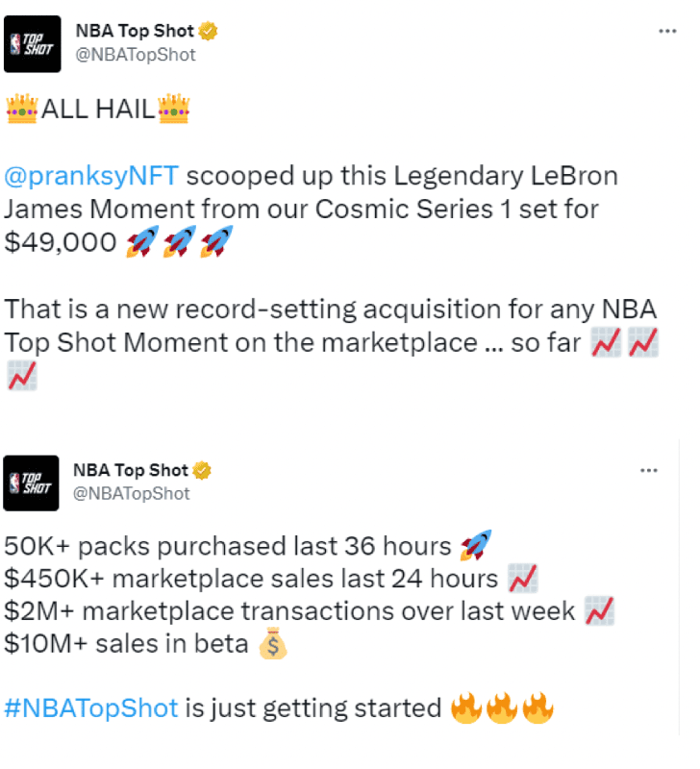Click NBA Top Shot display name in first tweet
Screen dimensions: 700x769
[135, 31]
